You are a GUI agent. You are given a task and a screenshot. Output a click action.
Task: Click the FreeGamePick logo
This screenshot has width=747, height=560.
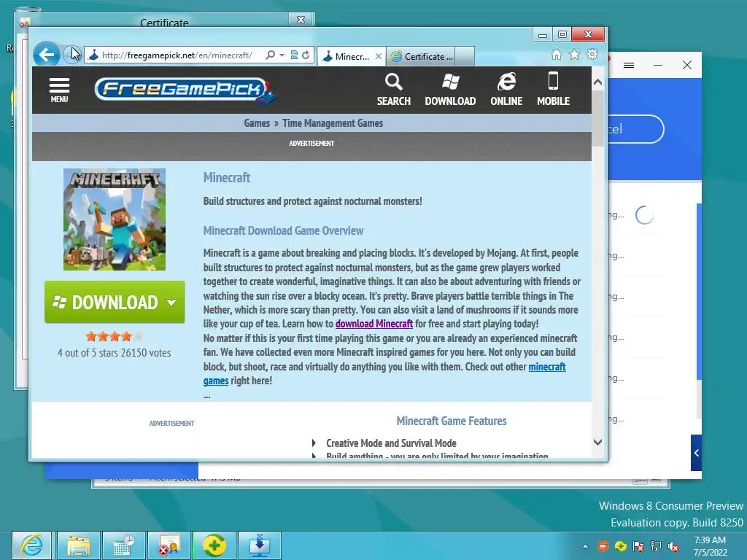[x=185, y=90]
